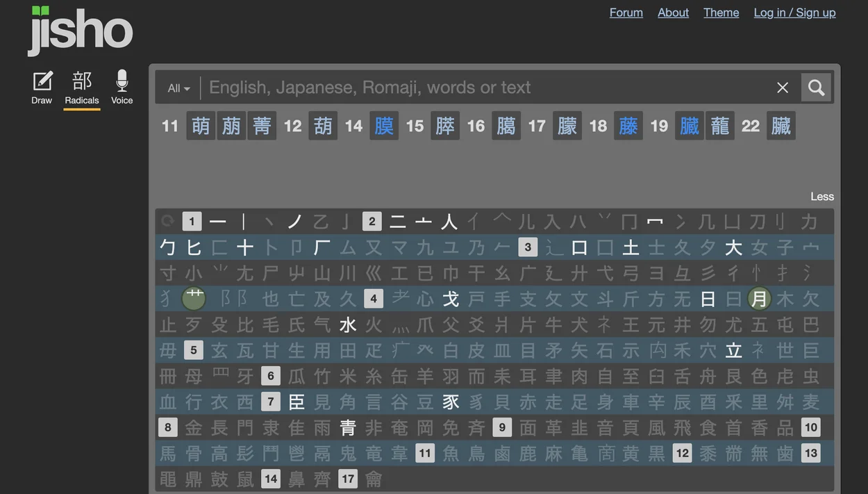Select kanji 菁 from results
This screenshot has width=868, height=494.
[x=262, y=126]
